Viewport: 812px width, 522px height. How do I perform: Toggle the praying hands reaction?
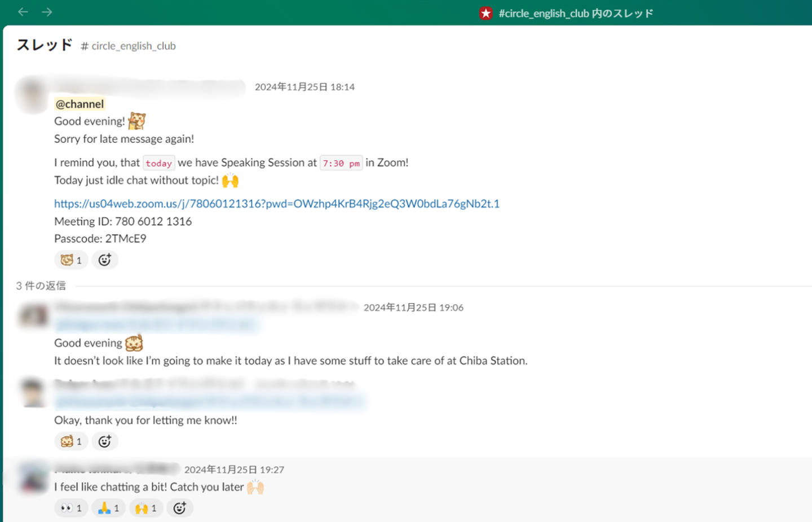click(x=109, y=508)
